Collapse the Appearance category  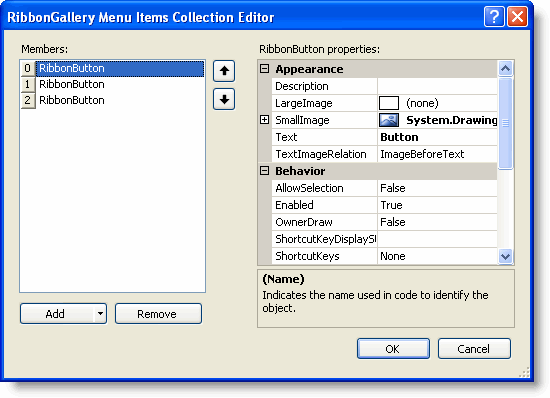(x=264, y=68)
